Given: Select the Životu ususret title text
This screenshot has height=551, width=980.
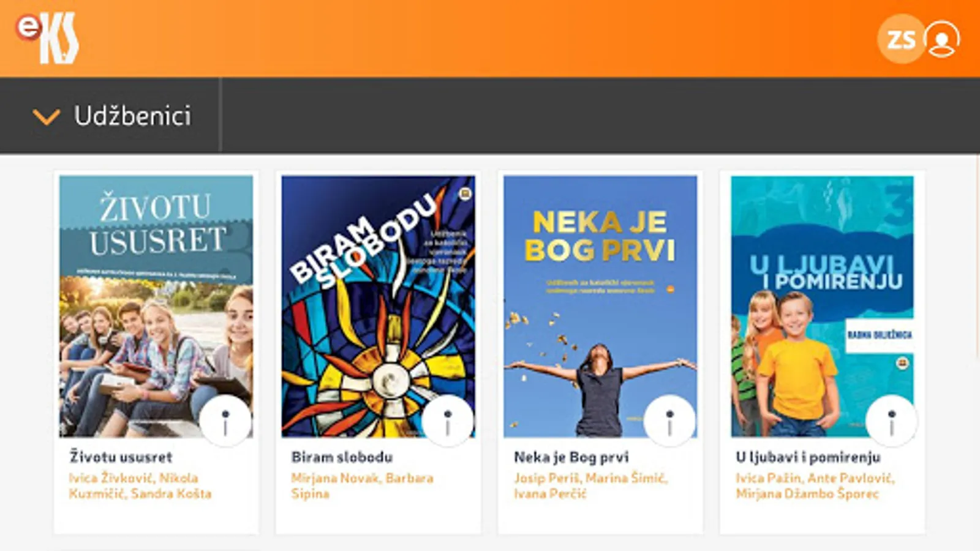Looking at the screenshot, I should pyautogui.click(x=121, y=457).
